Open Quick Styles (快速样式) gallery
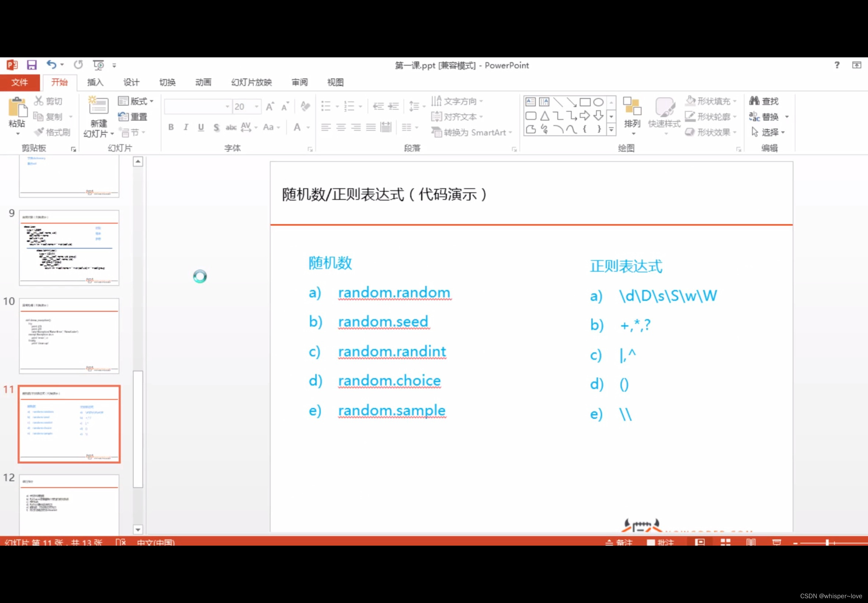The width and height of the screenshot is (868, 603). coord(665,116)
